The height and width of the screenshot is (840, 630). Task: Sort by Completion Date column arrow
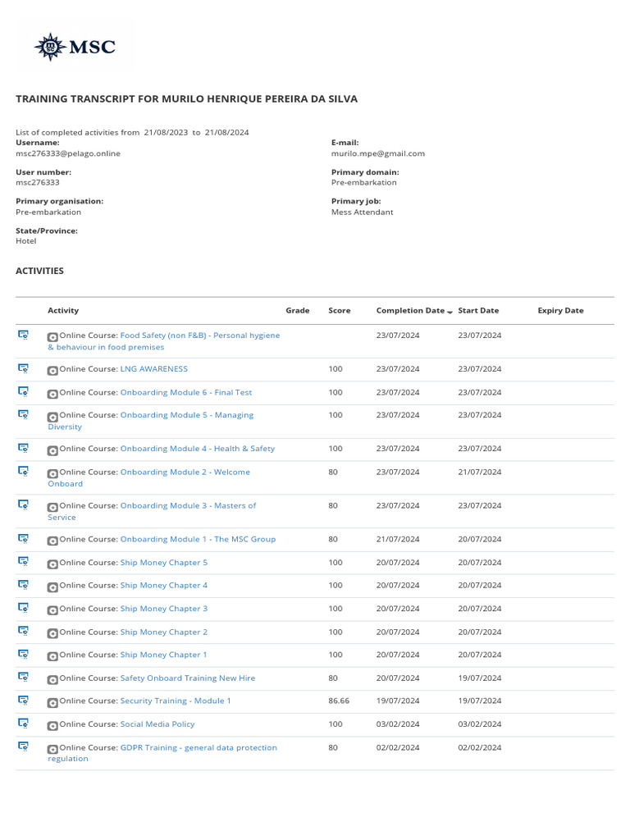450,312
